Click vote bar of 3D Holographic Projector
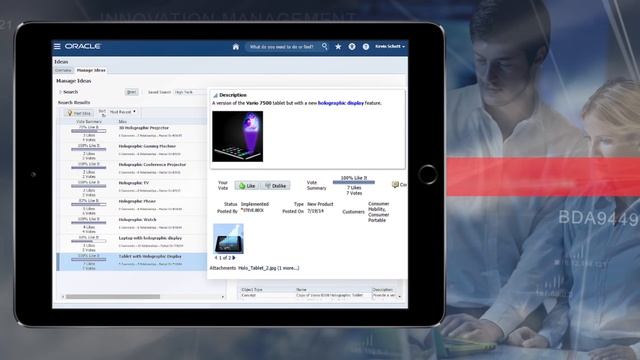This screenshot has width=640, height=360. [89, 131]
